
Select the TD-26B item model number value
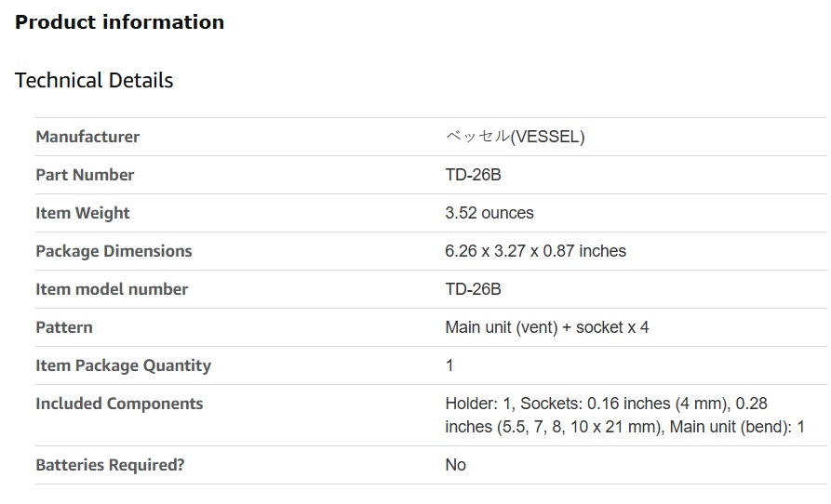tap(473, 289)
